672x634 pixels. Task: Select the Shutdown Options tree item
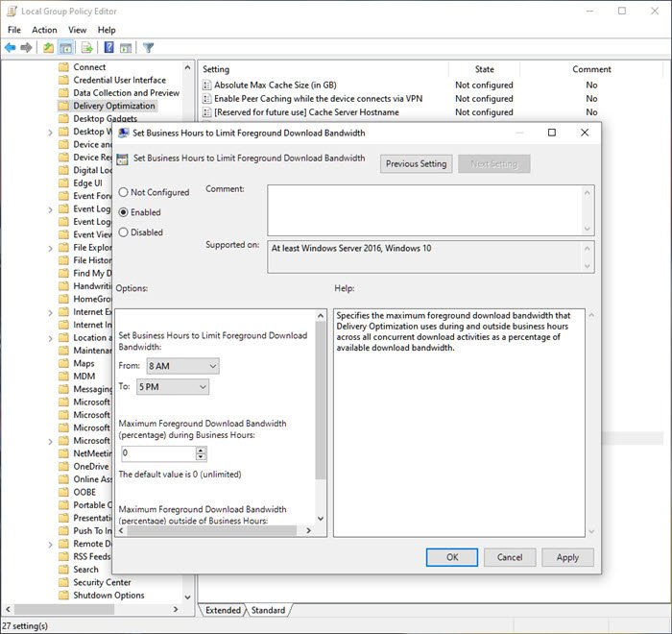[108, 595]
